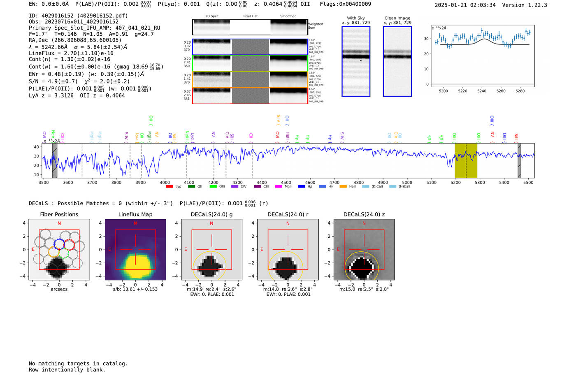This screenshot has height=392, width=576.
Task: Click the Fiber Positions panel
Action: (59, 250)
